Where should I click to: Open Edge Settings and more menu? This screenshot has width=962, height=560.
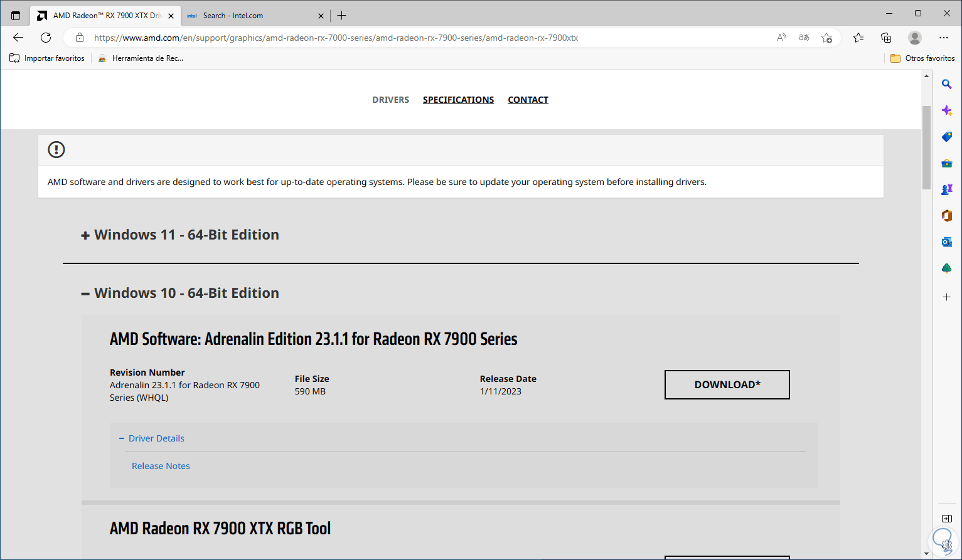click(x=944, y=38)
